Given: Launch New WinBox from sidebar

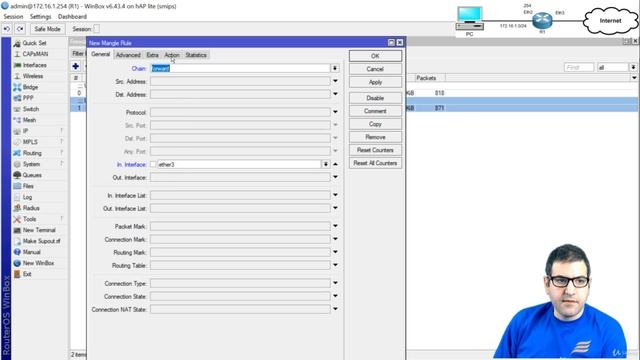Looking at the screenshot, I should [38, 263].
